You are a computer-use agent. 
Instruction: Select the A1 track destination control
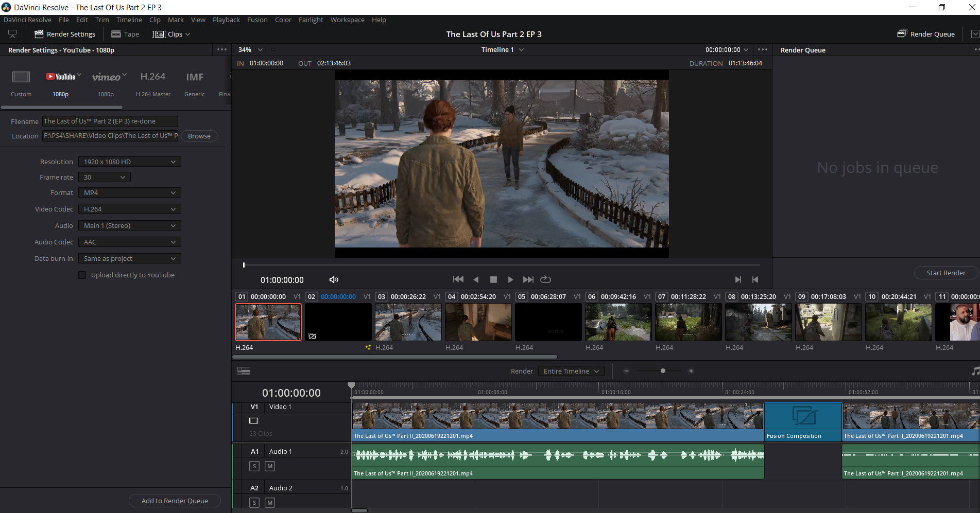(254, 451)
